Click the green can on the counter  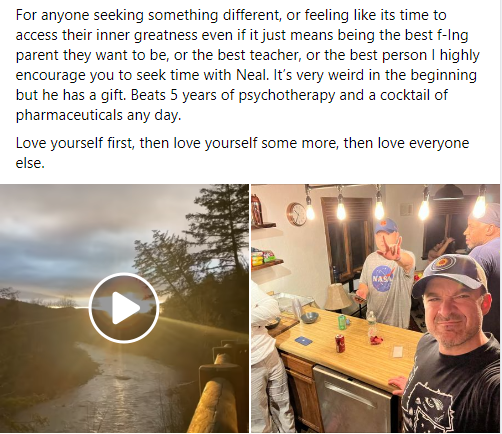pos(342,323)
